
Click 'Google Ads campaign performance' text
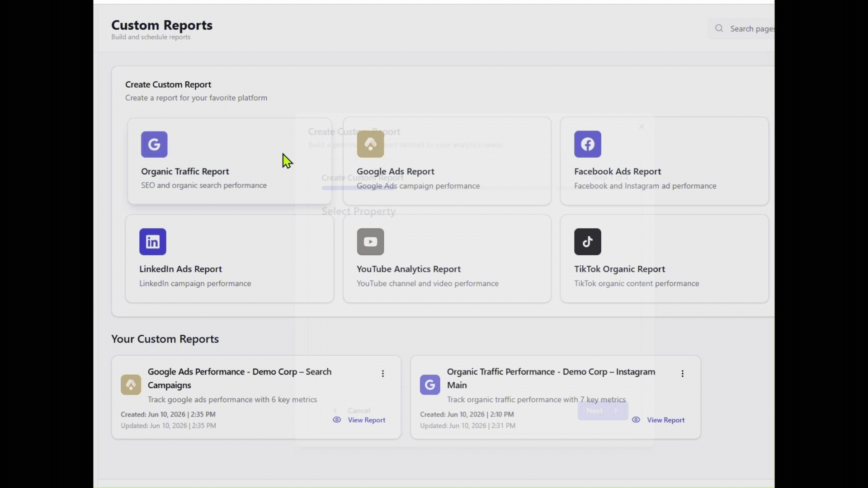coord(418,186)
